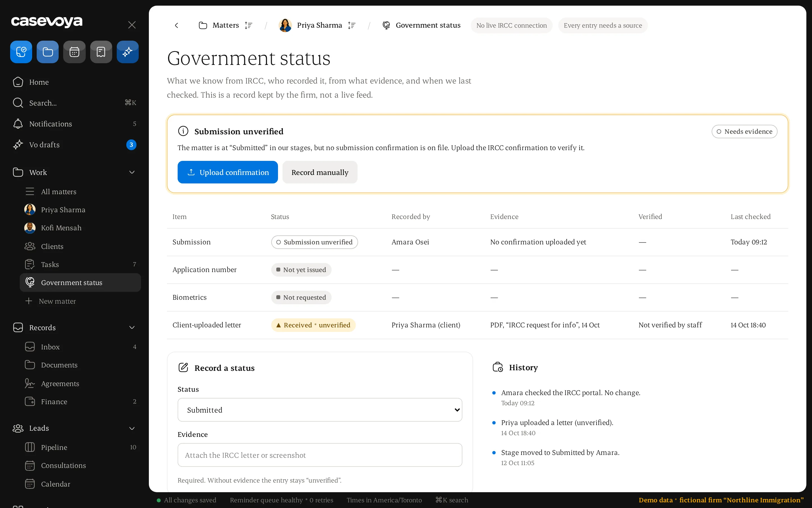This screenshot has height=508, width=812.
Task: Open Vo drafts in the sidebar
Action: click(x=74, y=145)
